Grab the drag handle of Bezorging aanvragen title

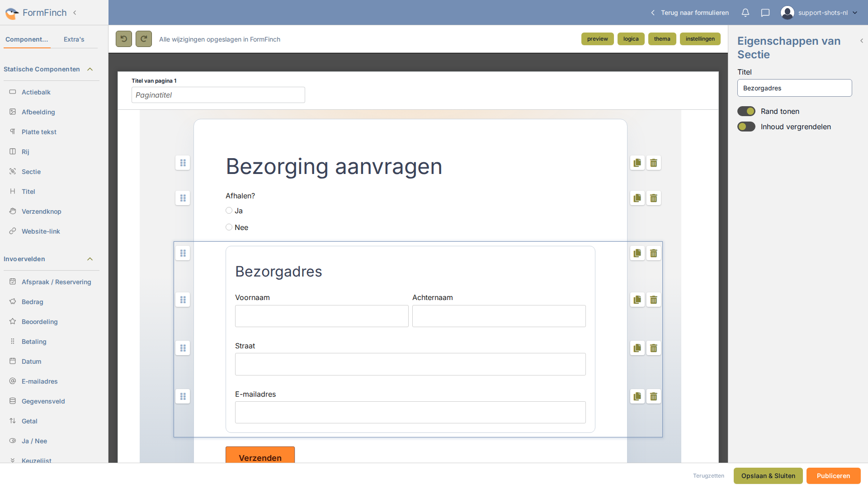click(x=183, y=163)
